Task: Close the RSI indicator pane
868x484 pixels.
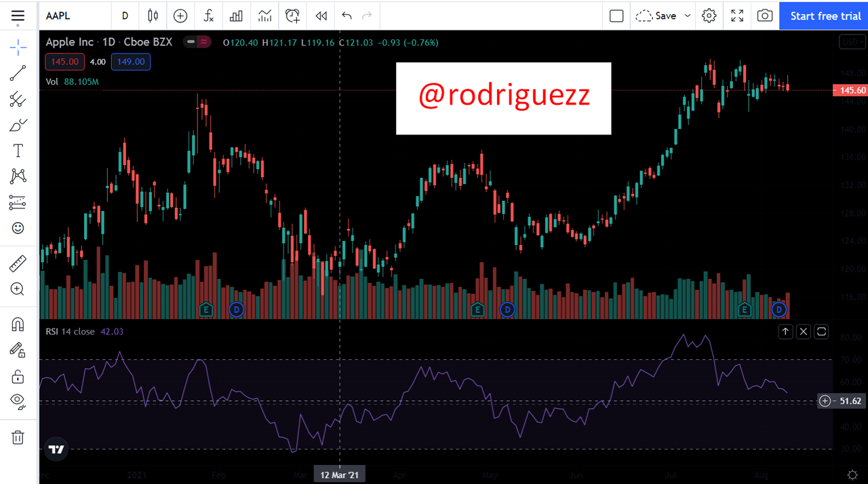Action: point(804,331)
